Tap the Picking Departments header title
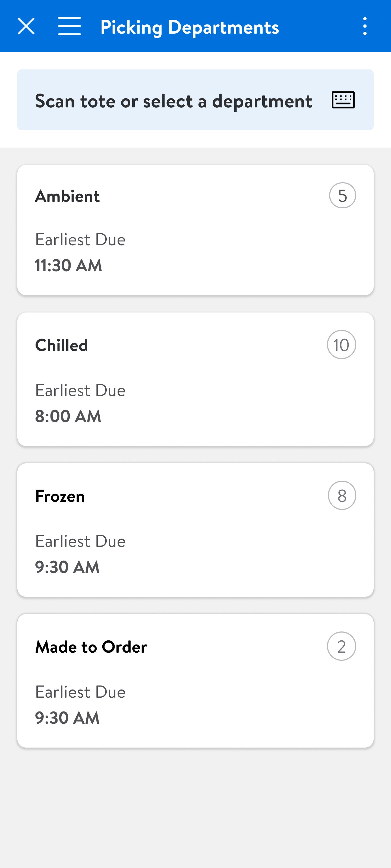The image size is (391, 868). (x=190, y=27)
